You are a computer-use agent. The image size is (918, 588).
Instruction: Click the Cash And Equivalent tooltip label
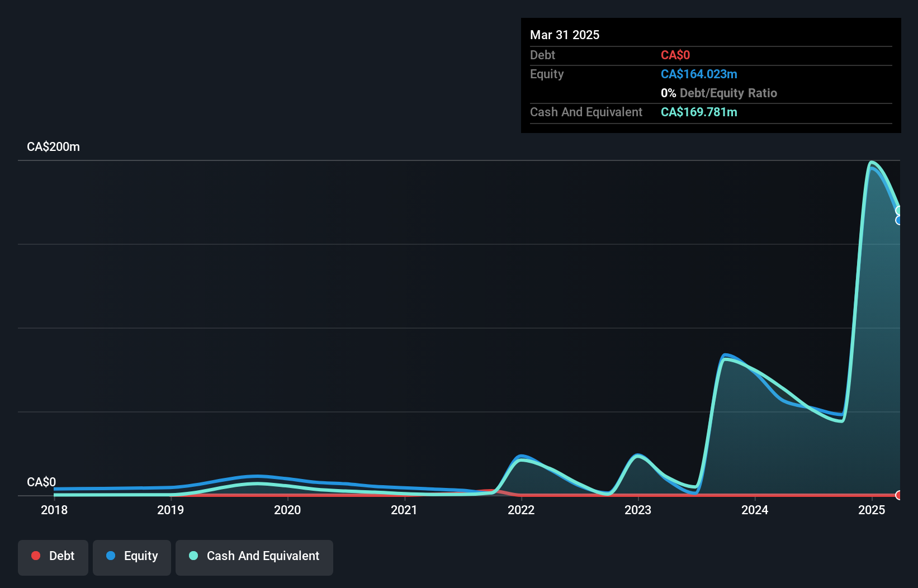(x=586, y=112)
